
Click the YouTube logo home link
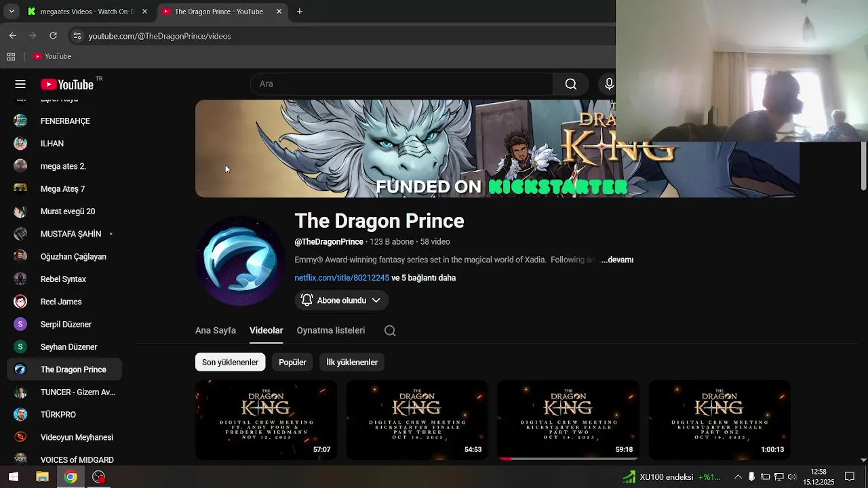click(x=67, y=84)
